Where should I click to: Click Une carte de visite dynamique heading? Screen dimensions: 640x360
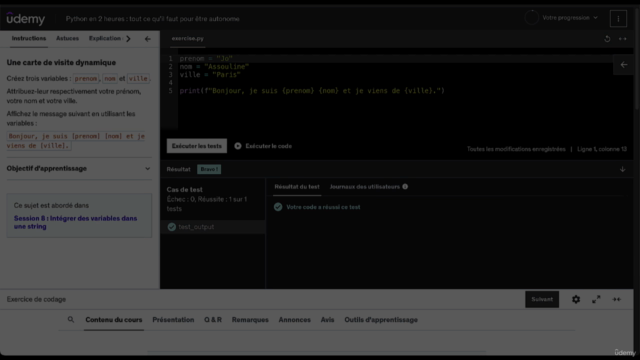[61, 62]
